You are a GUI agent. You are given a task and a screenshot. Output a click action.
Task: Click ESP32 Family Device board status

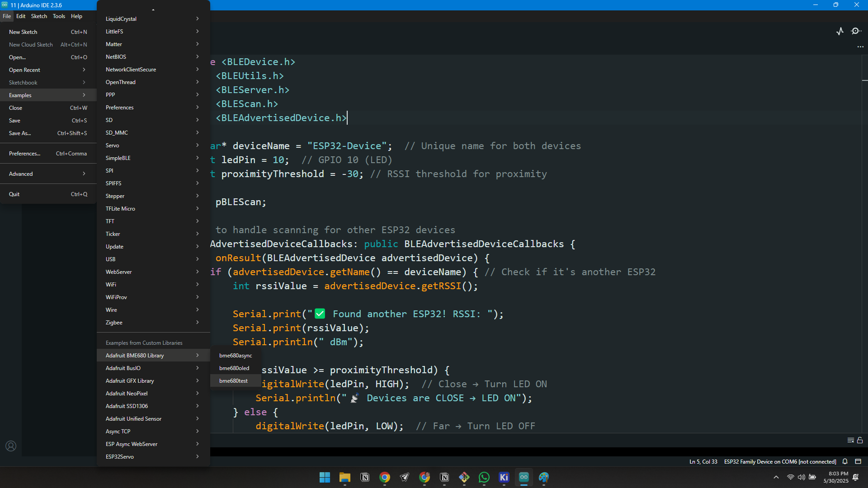(x=780, y=461)
